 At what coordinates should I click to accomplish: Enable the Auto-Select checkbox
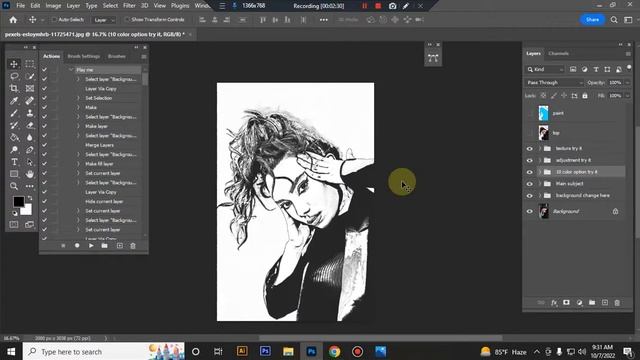coord(54,20)
